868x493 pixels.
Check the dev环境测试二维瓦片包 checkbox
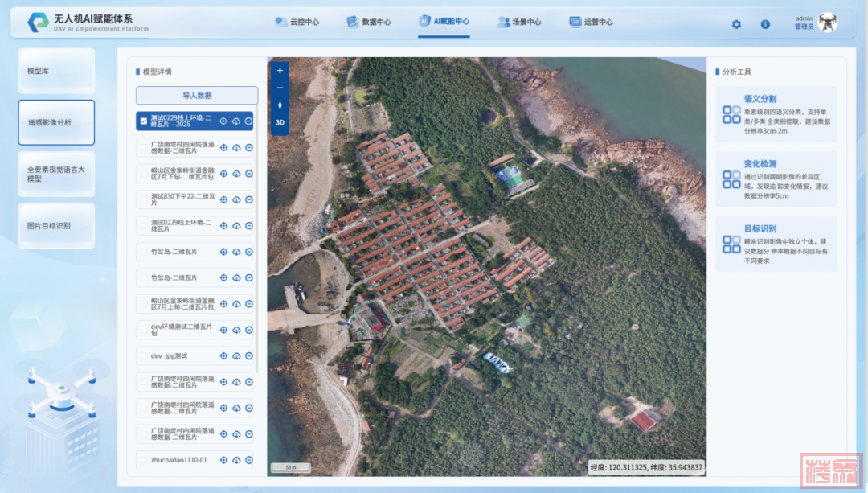point(144,331)
